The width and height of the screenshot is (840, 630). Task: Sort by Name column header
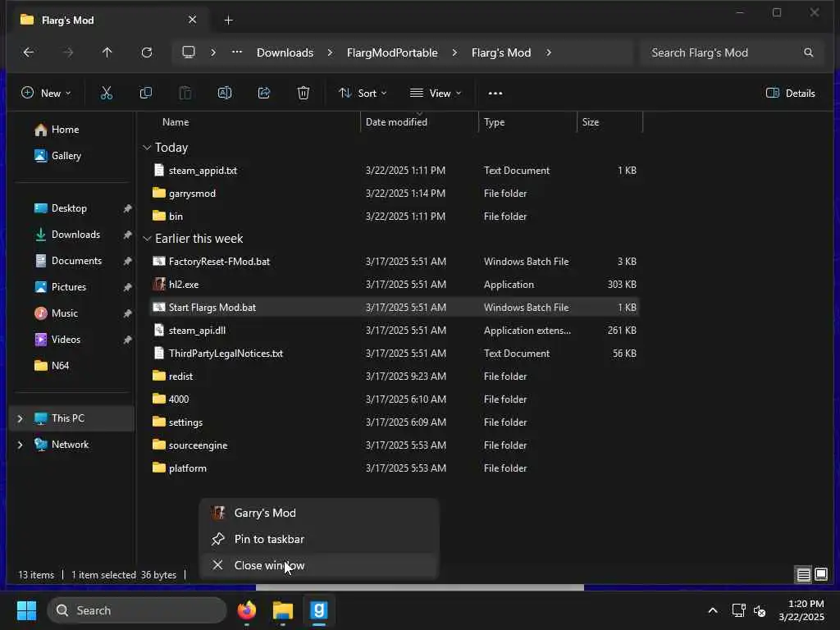tap(176, 122)
